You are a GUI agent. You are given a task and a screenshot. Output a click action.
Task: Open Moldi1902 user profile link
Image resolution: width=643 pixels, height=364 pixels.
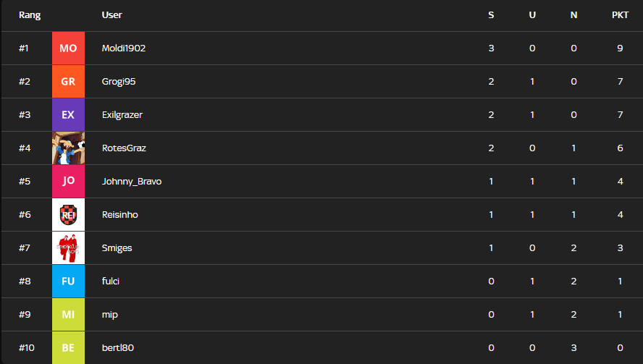click(x=124, y=48)
